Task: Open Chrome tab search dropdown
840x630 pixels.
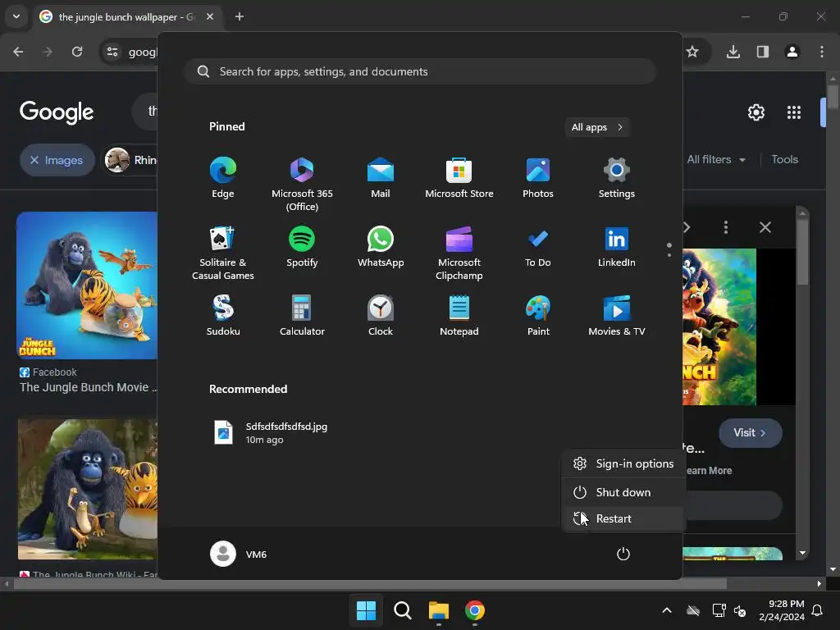Action: 16,16
